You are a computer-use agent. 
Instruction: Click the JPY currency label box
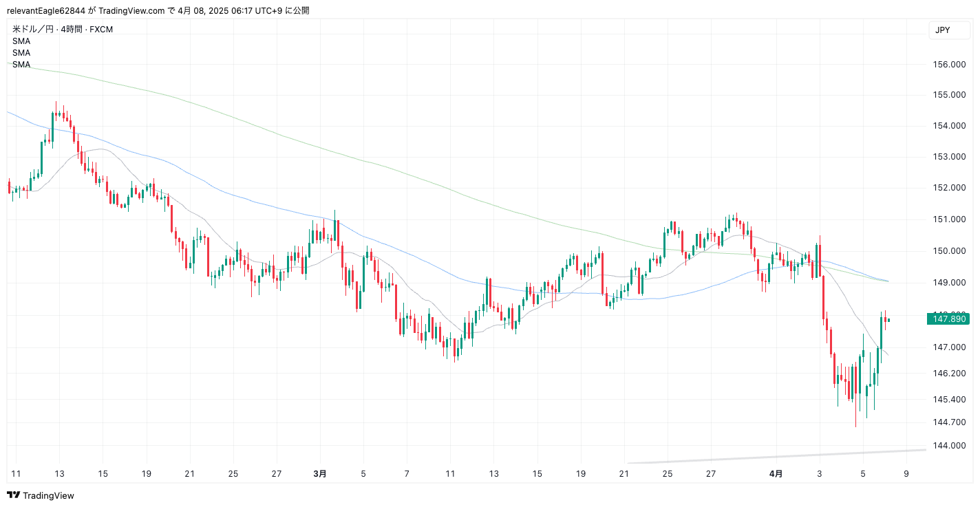949,30
